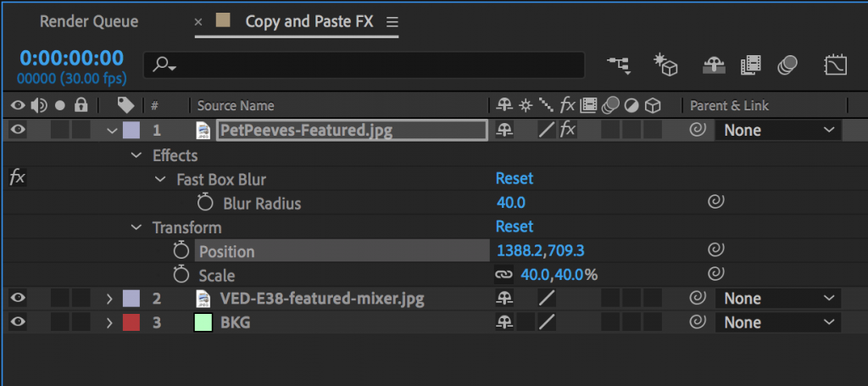Click the search magnifier icon
The height and width of the screenshot is (386, 868).
coord(164,65)
